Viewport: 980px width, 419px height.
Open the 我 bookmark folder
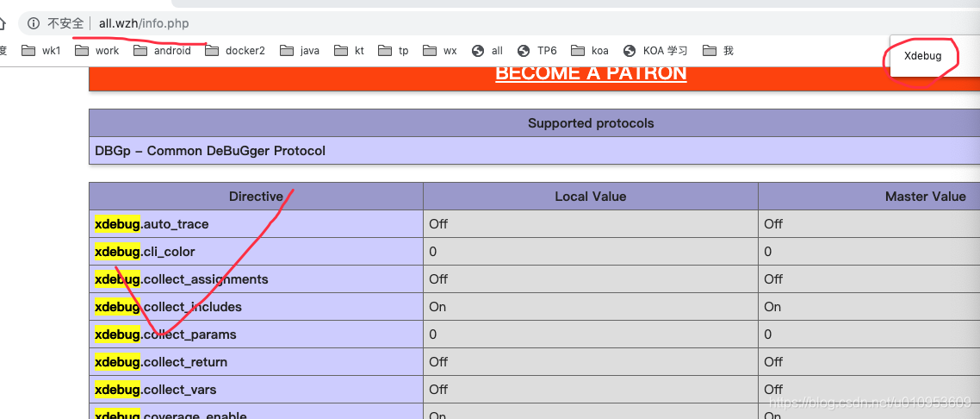pyautogui.click(x=718, y=51)
